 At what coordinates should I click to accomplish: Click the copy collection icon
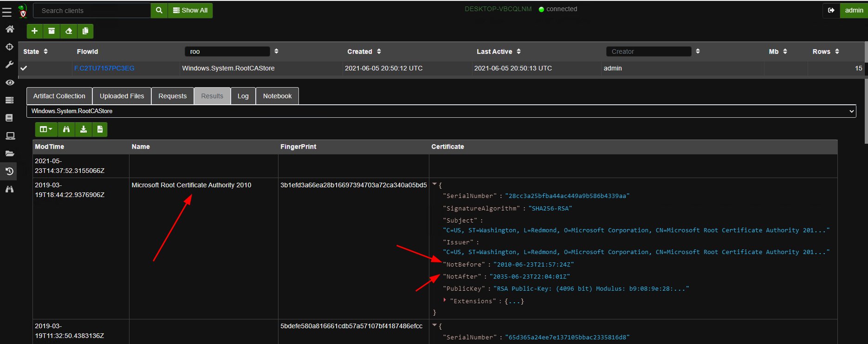tap(85, 31)
